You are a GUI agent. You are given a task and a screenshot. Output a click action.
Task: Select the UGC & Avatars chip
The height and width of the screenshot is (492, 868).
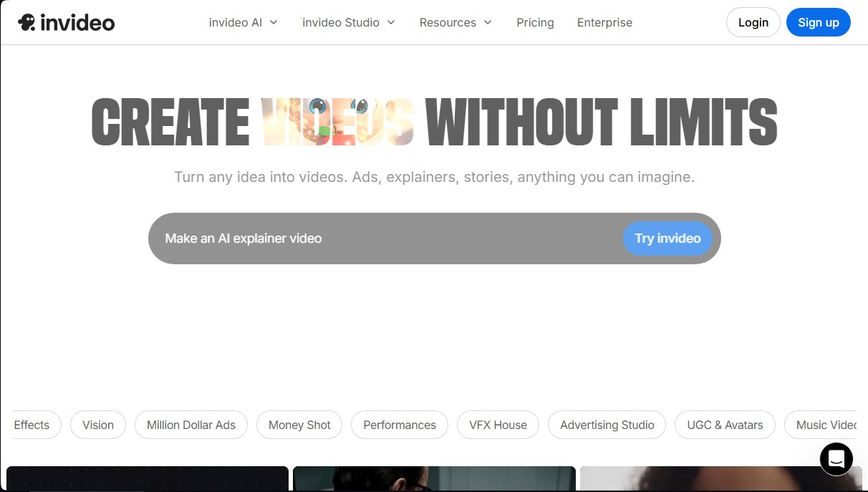coord(725,425)
